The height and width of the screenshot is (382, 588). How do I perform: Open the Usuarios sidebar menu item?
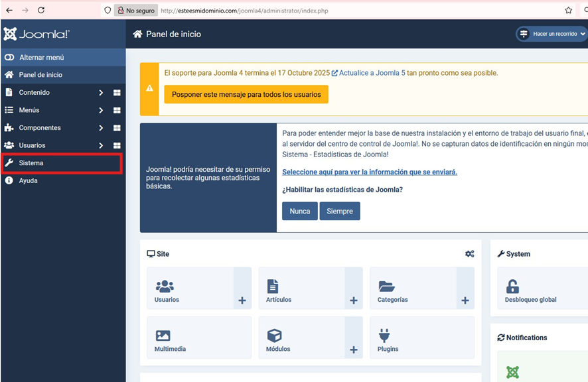[33, 145]
